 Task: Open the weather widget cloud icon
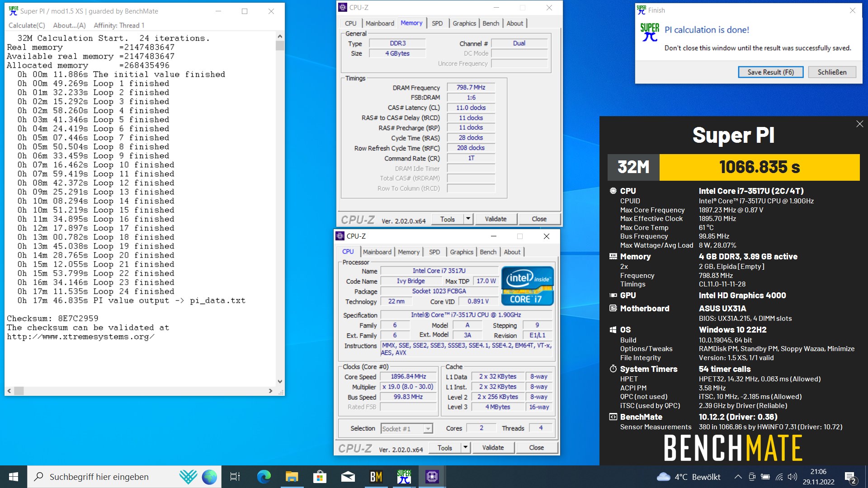click(x=663, y=477)
